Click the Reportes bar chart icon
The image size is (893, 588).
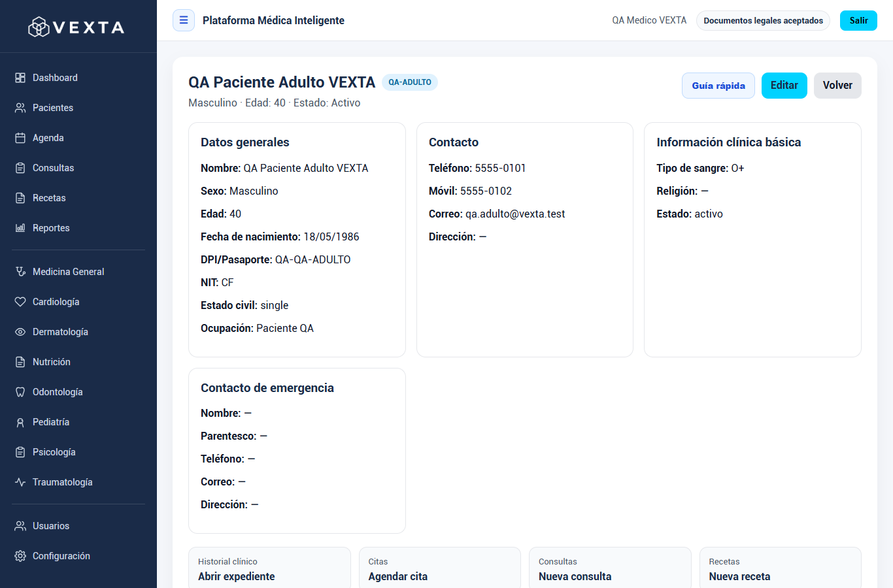pyautogui.click(x=20, y=228)
